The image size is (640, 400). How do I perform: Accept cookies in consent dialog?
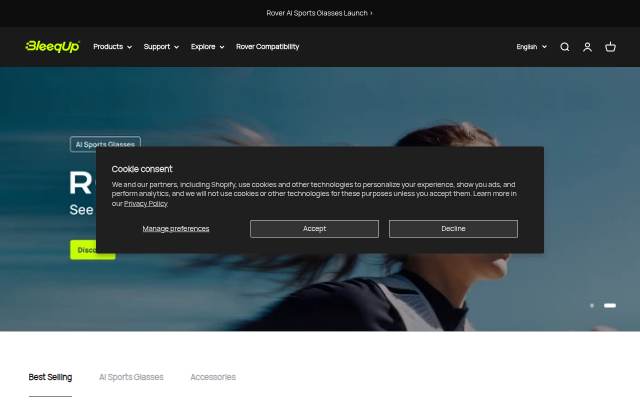tap(314, 229)
